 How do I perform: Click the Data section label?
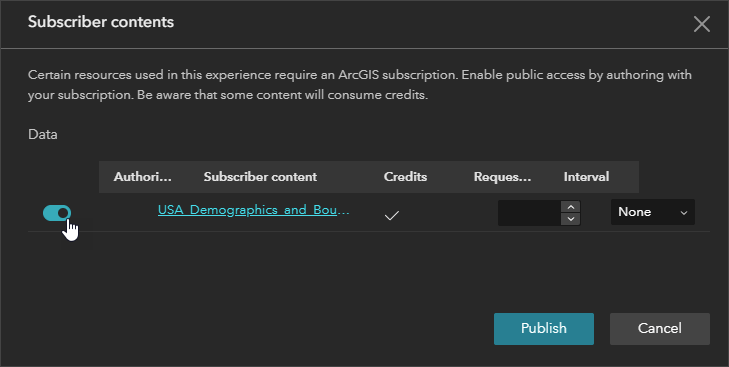[43, 134]
